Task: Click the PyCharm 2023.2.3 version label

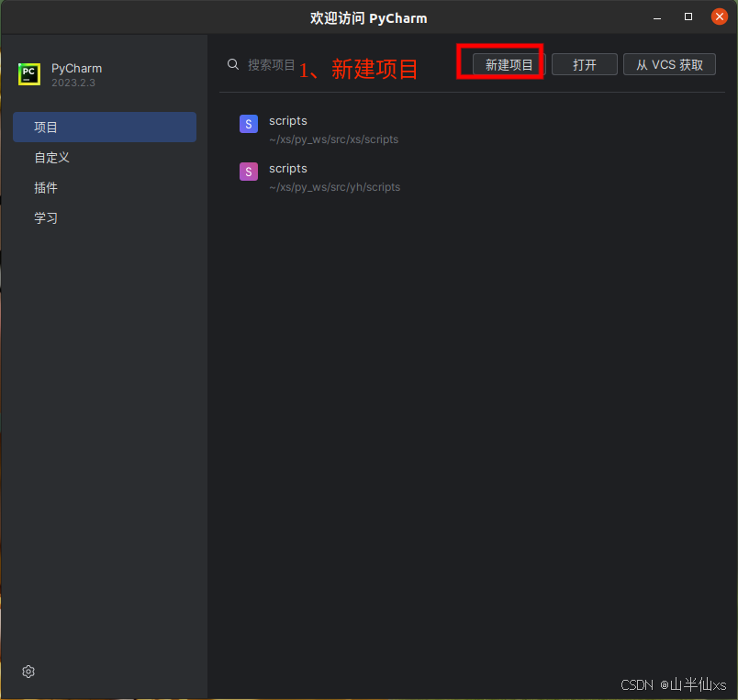Action: (73, 83)
